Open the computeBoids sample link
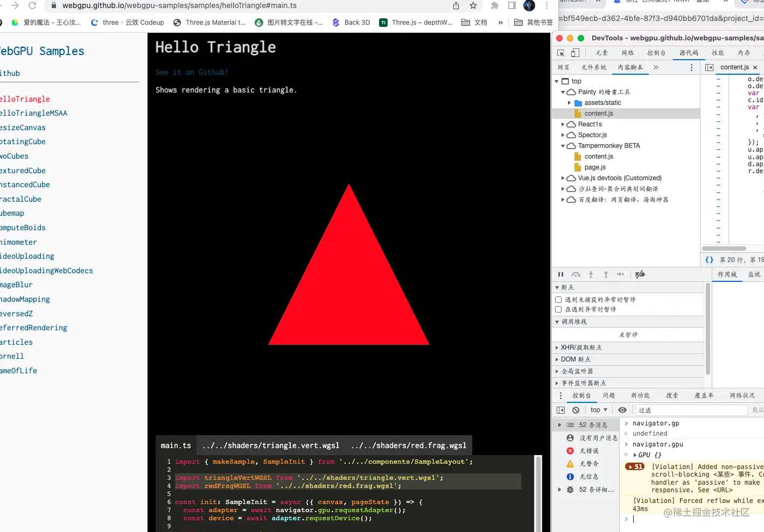Image resolution: width=764 pixels, height=532 pixels. (23, 228)
